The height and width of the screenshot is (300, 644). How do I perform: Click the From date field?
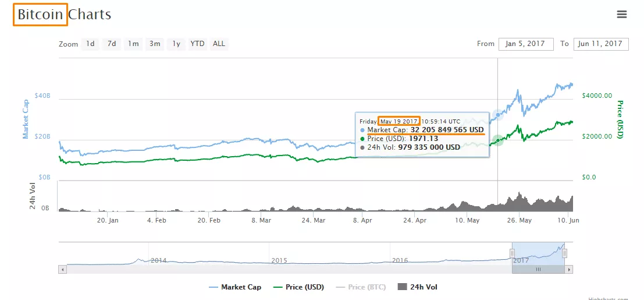point(525,44)
